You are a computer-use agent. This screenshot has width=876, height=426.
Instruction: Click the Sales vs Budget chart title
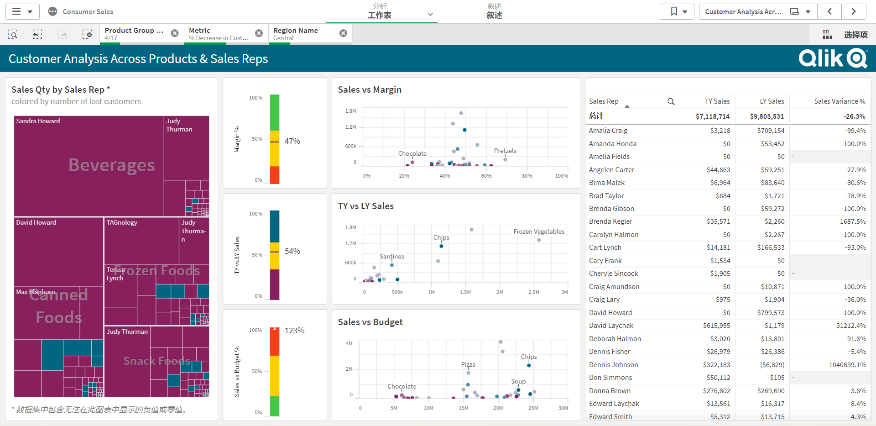(x=370, y=322)
